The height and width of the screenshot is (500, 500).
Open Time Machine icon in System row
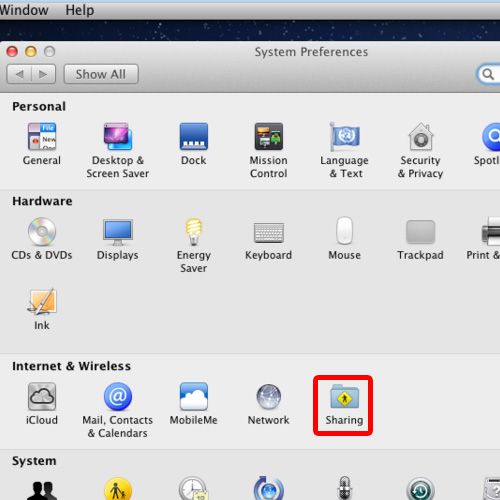421,489
